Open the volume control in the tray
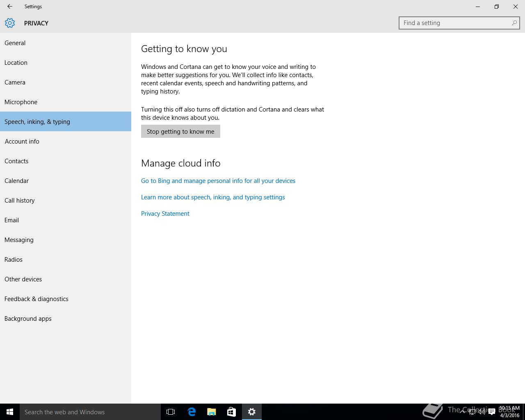This screenshot has height=420, width=525. pyautogui.click(x=482, y=412)
